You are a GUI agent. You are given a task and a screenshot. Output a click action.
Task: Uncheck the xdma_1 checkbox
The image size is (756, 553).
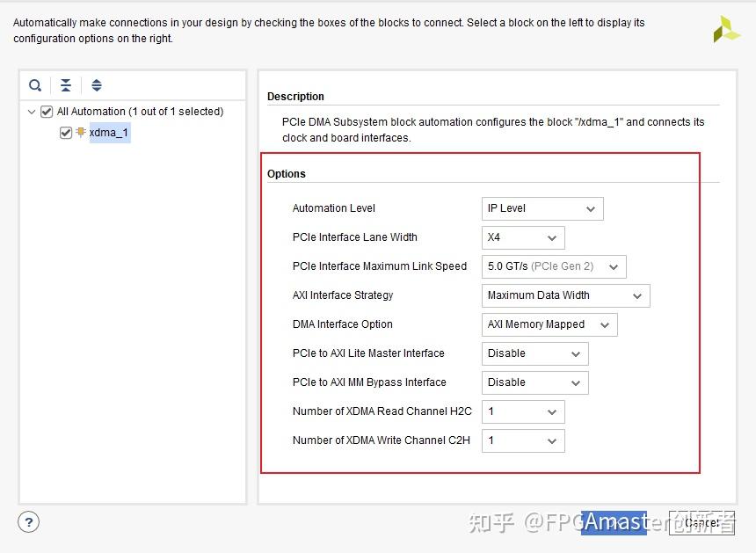click(66, 133)
